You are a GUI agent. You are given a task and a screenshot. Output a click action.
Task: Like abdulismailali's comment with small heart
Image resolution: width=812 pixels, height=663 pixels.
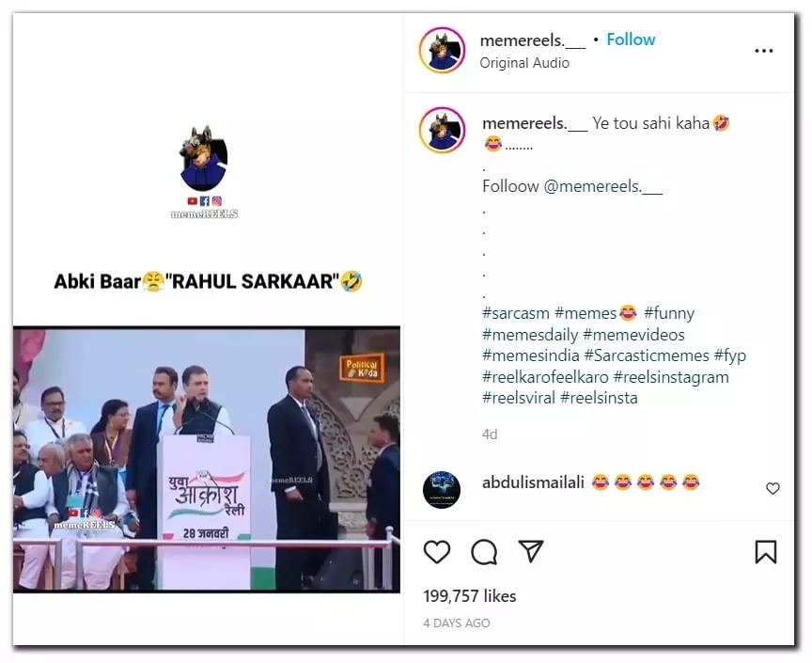tap(773, 488)
